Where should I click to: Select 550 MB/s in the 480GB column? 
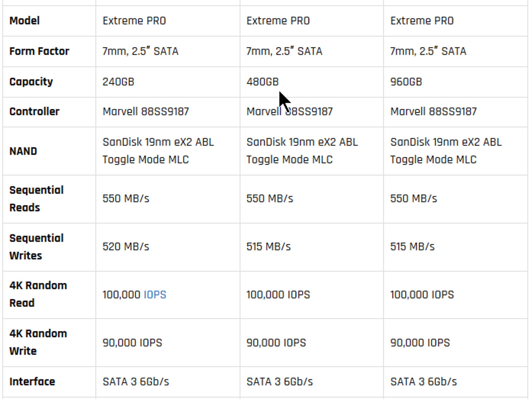270,199
